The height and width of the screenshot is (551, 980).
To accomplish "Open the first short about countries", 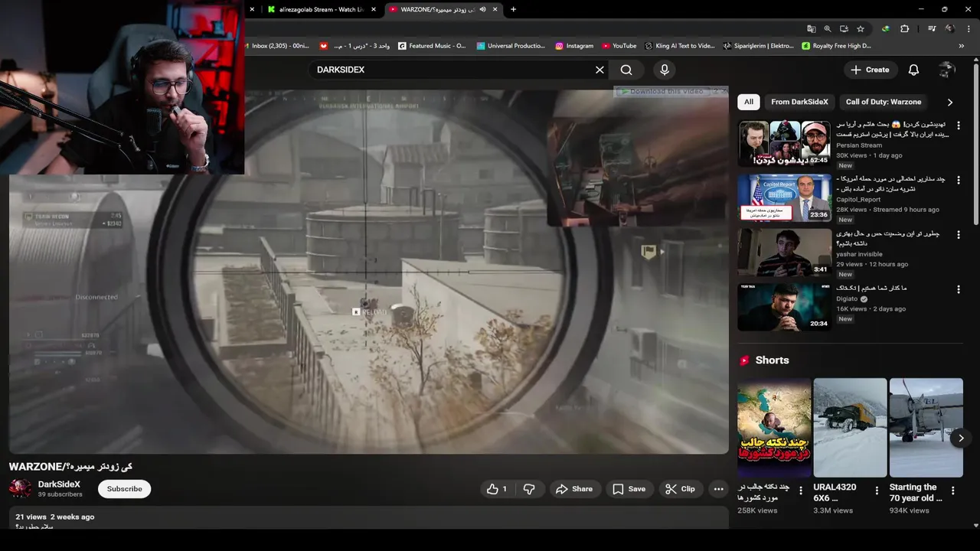I will click(x=774, y=427).
